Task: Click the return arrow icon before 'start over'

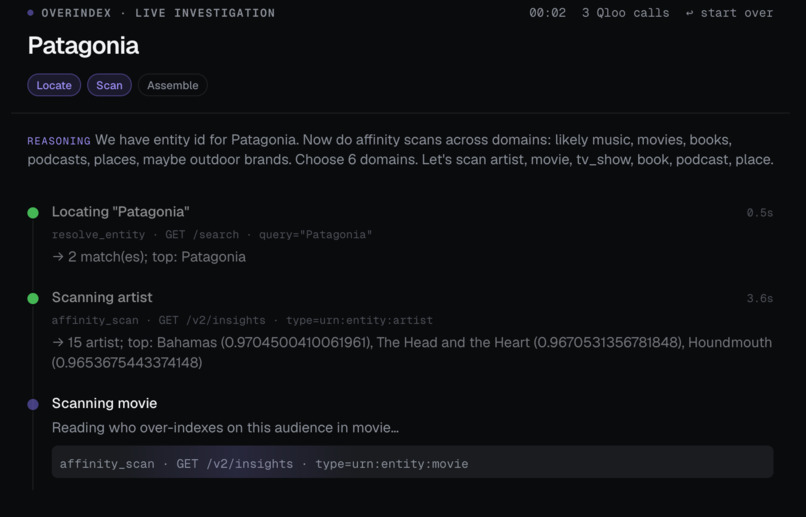Action: point(689,13)
